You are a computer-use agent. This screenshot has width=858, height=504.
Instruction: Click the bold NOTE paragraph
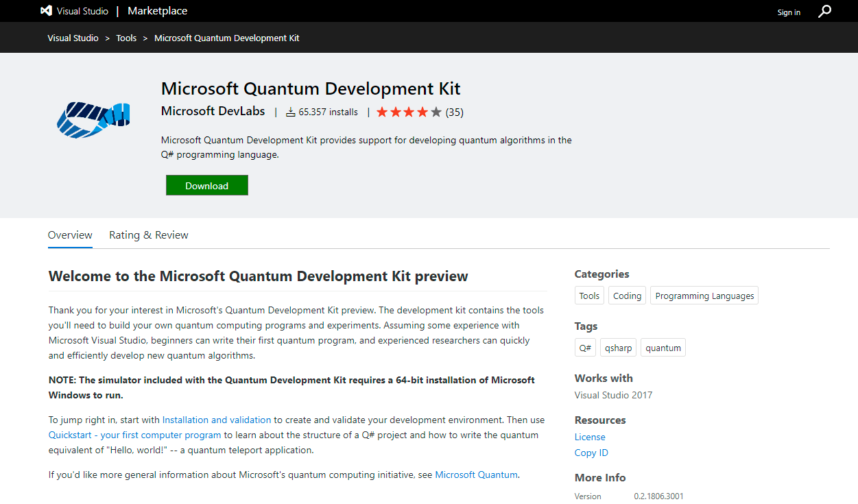[291, 387]
